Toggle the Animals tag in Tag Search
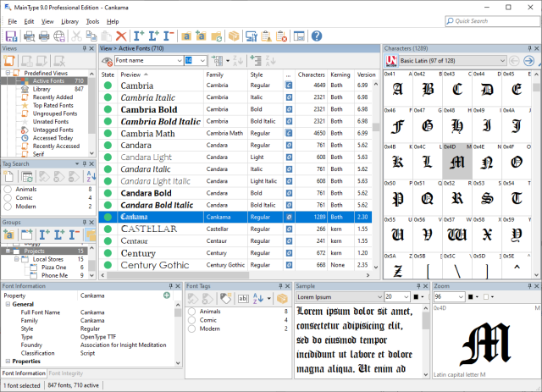This screenshot has width=542, height=392. point(8,190)
